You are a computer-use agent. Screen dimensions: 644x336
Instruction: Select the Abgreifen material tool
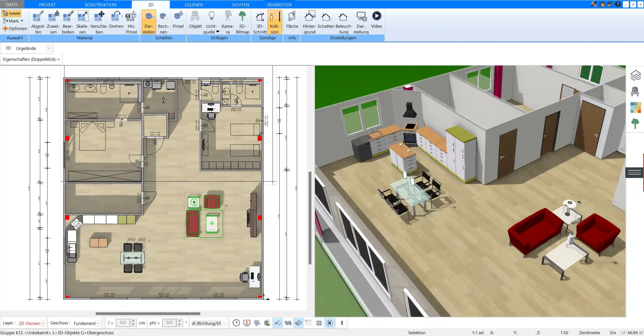(38, 22)
